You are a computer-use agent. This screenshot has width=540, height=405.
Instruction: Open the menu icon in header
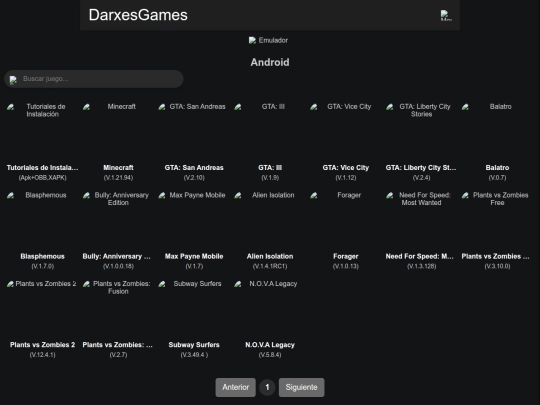pos(446,15)
